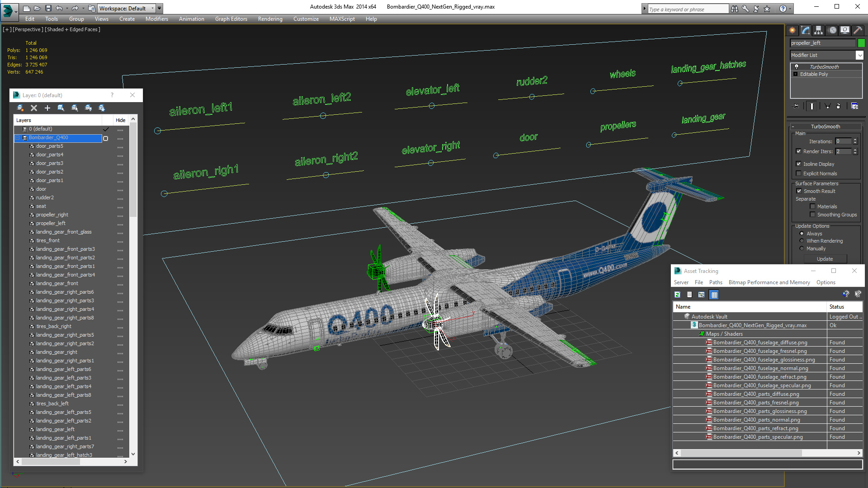Viewport: 868px width, 488px height.
Task: Toggle Smooth Result checkbox
Action: [x=799, y=191]
